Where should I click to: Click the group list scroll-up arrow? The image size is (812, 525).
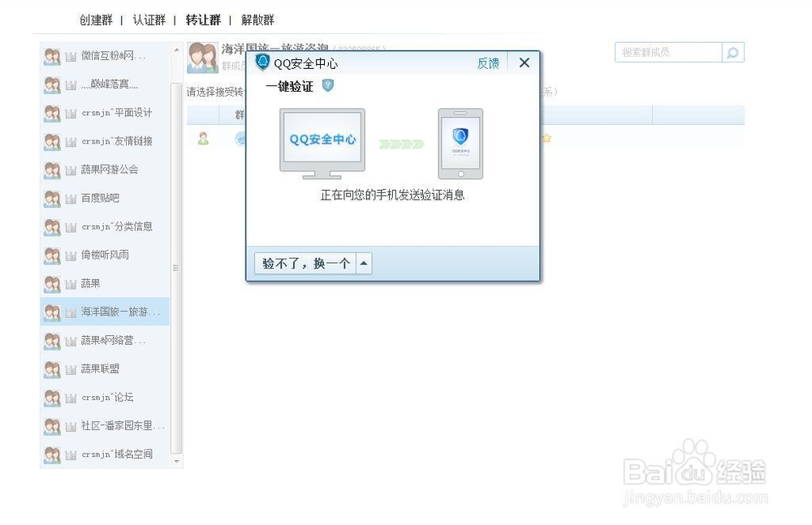point(176,49)
